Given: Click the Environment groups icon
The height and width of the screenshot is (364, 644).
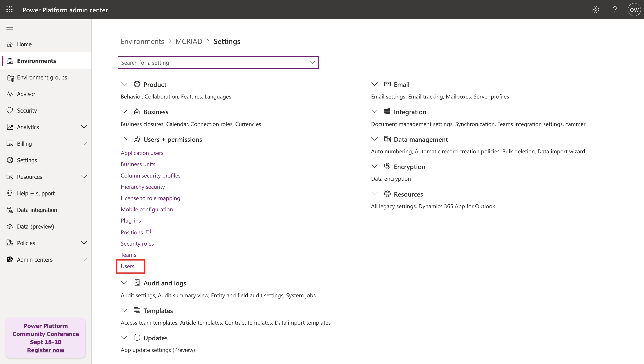Looking at the screenshot, I should click(11, 78).
